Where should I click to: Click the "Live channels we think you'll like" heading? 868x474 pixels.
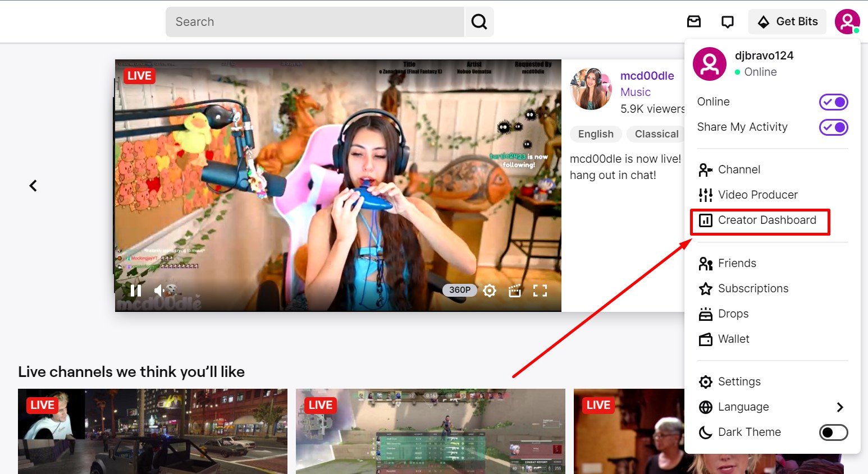(131, 372)
